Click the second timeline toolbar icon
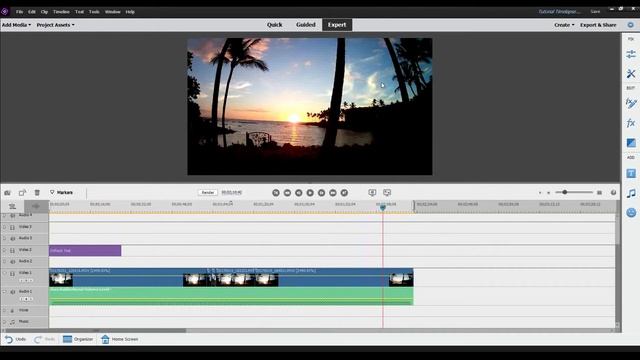 click(22, 193)
